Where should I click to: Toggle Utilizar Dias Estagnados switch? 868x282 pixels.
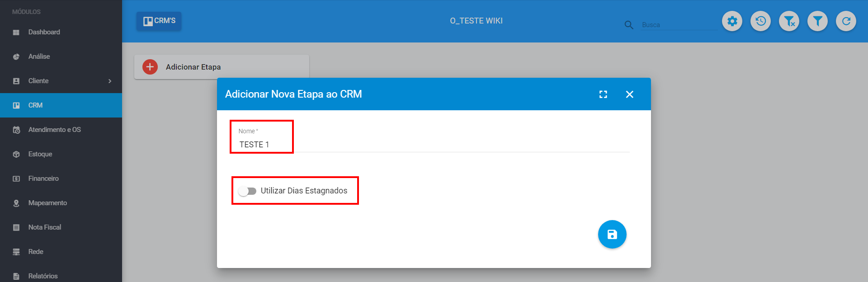click(247, 191)
